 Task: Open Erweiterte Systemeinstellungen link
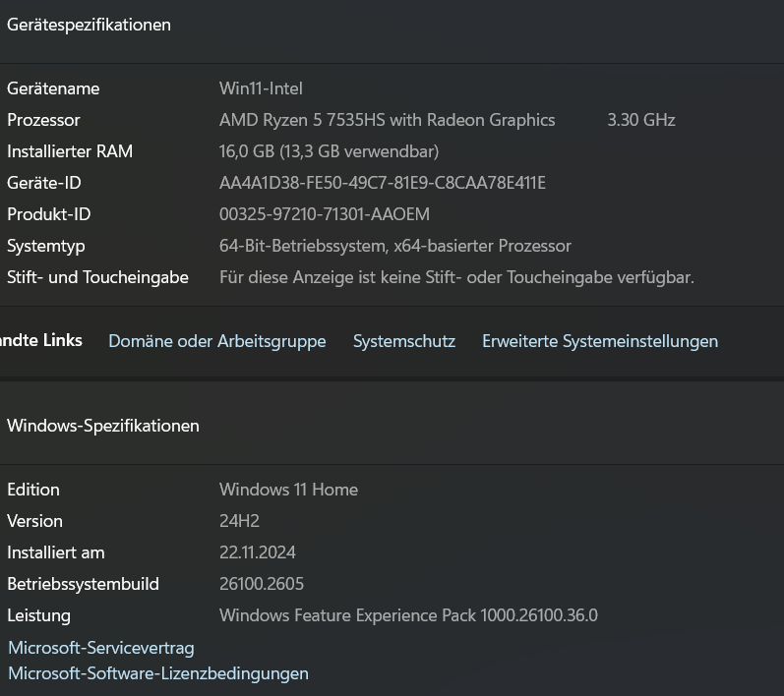600,341
